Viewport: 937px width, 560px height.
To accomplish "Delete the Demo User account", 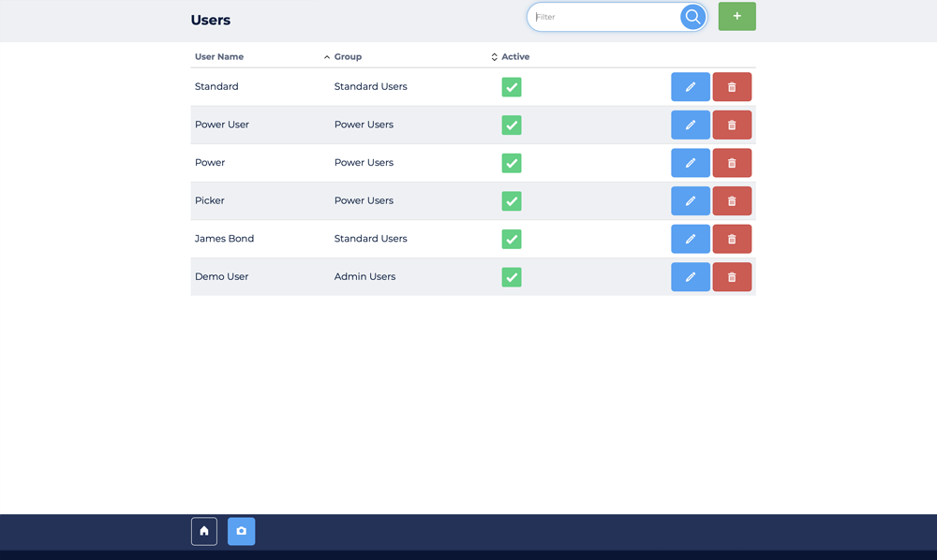I will (x=732, y=277).
